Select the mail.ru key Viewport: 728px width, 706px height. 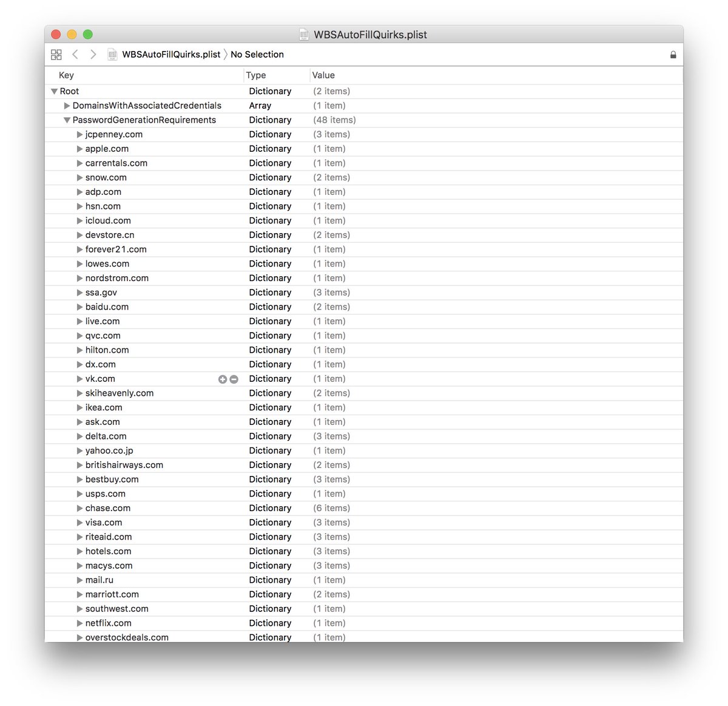[x=99, y=580]
